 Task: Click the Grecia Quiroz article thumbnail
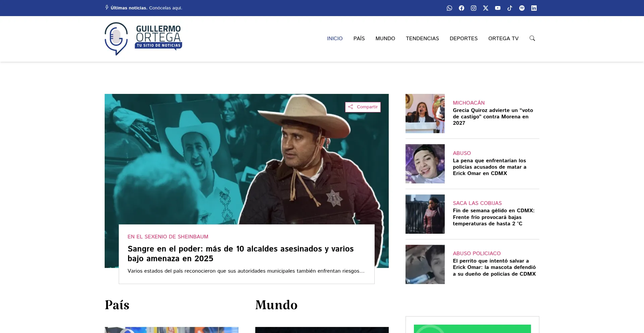pyautogui.click(x=425, y=113)
